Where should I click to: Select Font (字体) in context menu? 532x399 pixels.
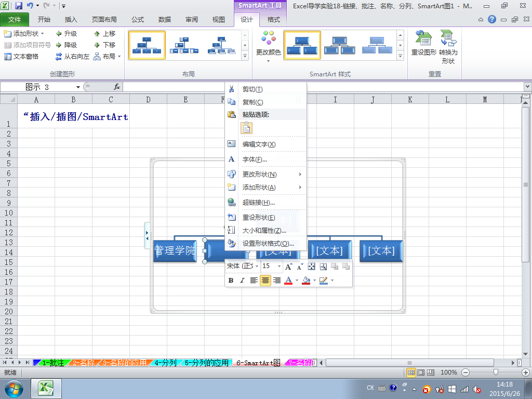click(x=265, y=159)
